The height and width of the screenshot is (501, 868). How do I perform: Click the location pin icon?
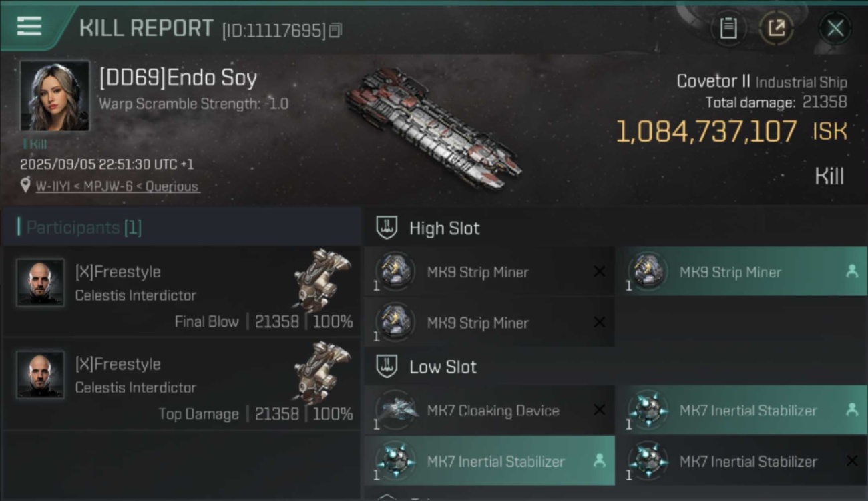click(25, 186)
